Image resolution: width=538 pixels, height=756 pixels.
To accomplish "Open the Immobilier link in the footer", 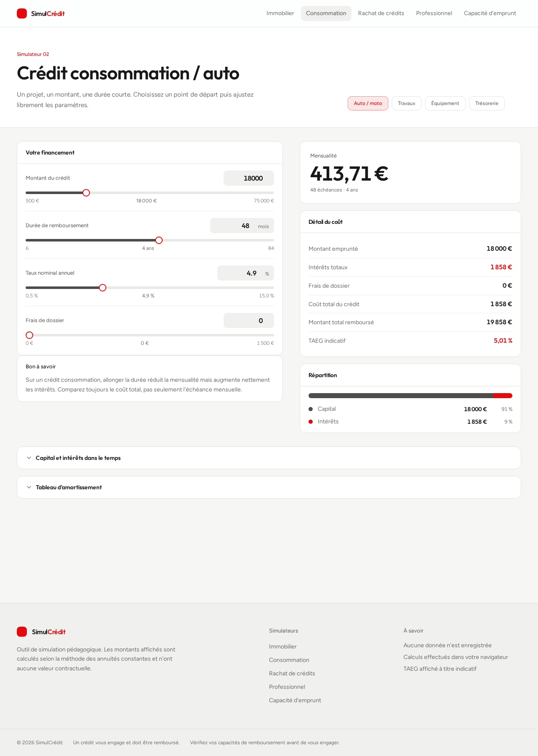I will (x=283, y=646).
